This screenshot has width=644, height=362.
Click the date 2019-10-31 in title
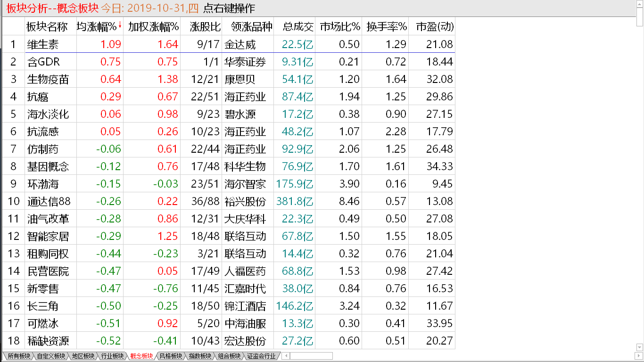[x=157, y=8]
